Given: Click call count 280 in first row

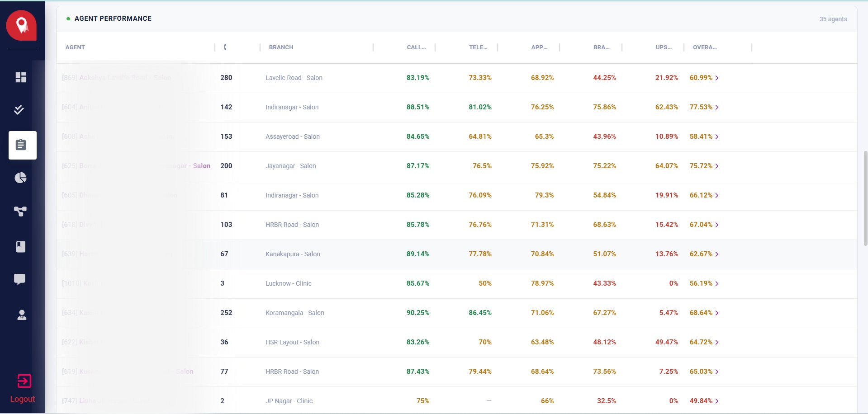Looking at the screenshot, I should click(226, 78).
